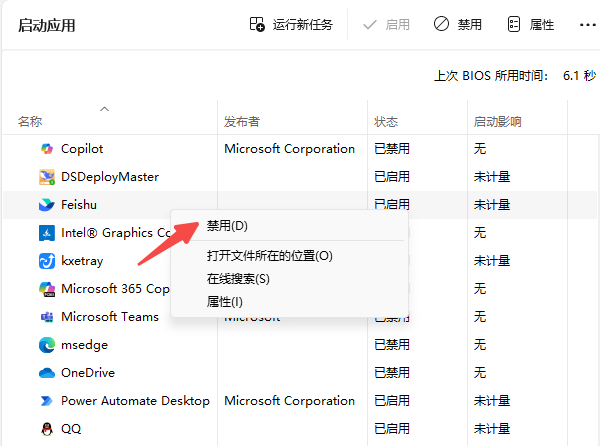Click the Power Automate Desktop icon

coord(46,401)
